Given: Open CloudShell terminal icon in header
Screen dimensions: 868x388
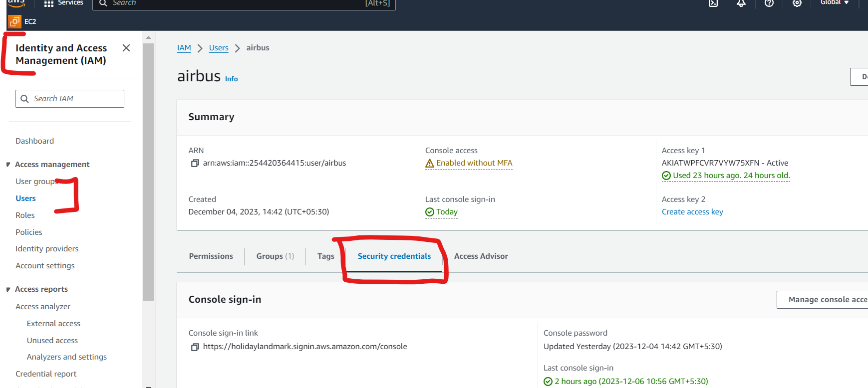Looking at the screenshot, I should (x=713, y=3).
